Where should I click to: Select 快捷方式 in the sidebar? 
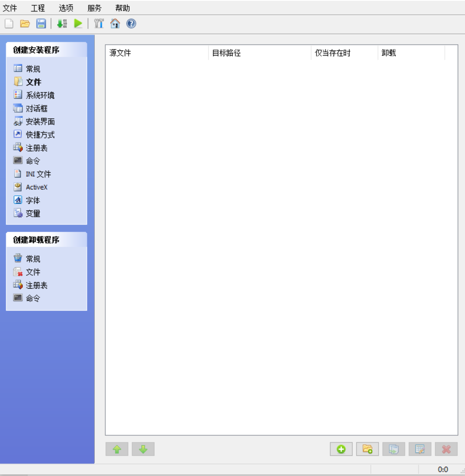[34, 135]
